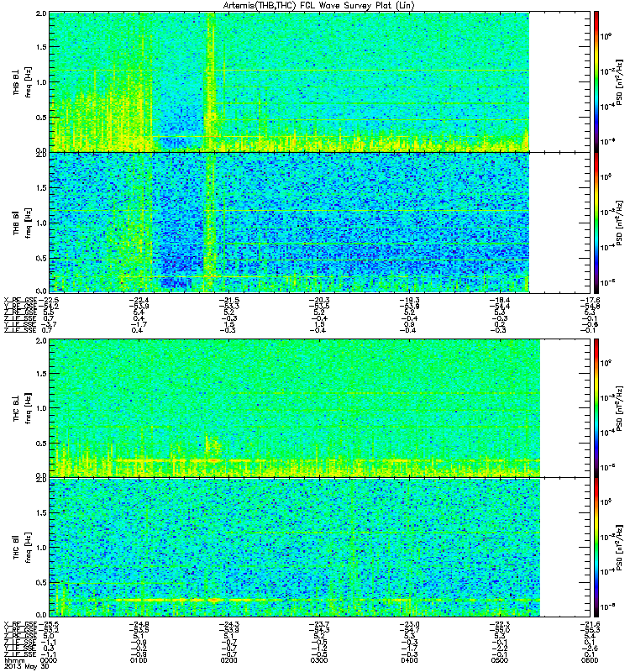The height and width of the screenshot is (672, 630).
Task: Click the hhmm label at bottom left
Action: pyautogui.click(x=13, y=660)
